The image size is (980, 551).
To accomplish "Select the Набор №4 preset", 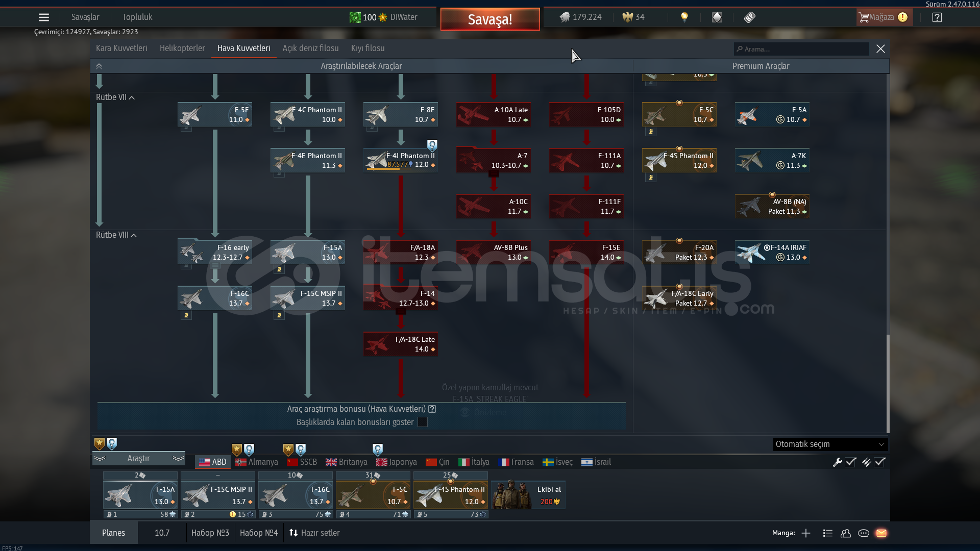I will coord(259,533).
